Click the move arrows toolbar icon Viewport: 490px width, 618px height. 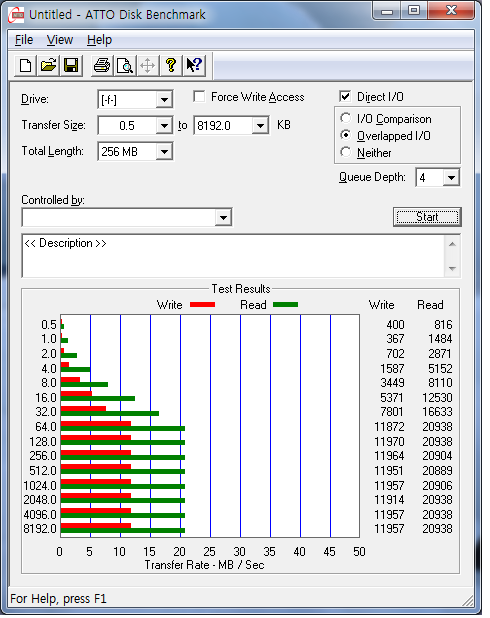[x=147, y=65]
